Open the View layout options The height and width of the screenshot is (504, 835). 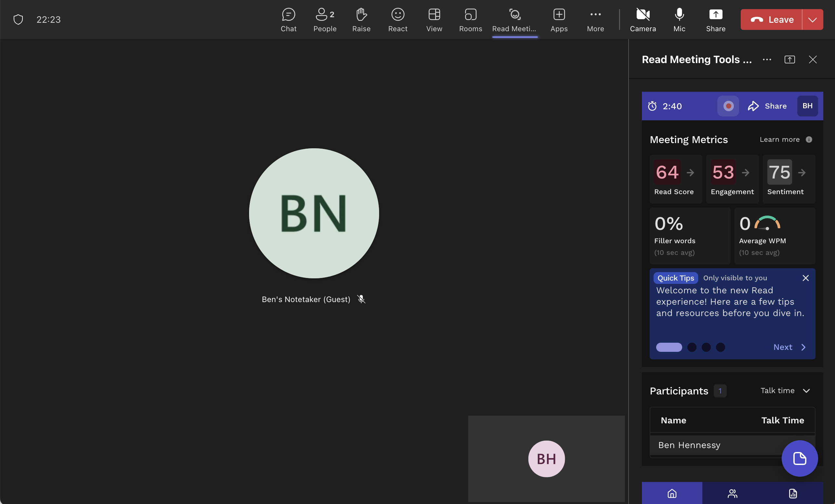tap(434, 20)
